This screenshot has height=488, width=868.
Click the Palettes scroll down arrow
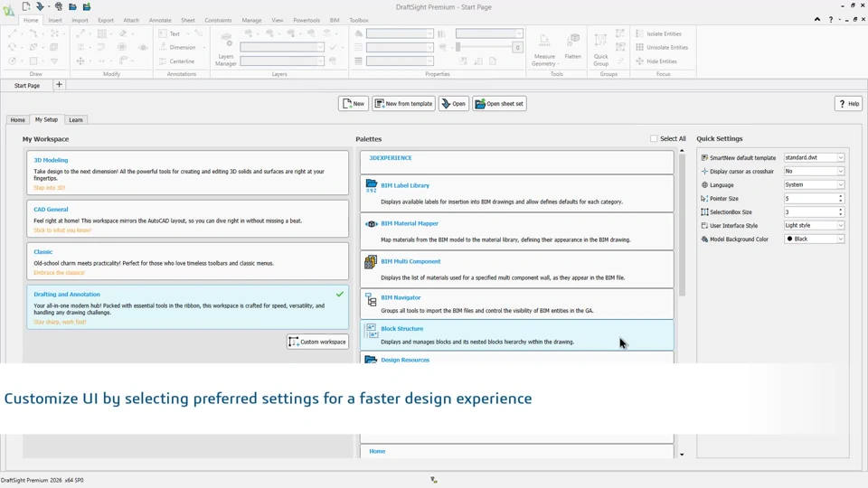pos(682,455)
